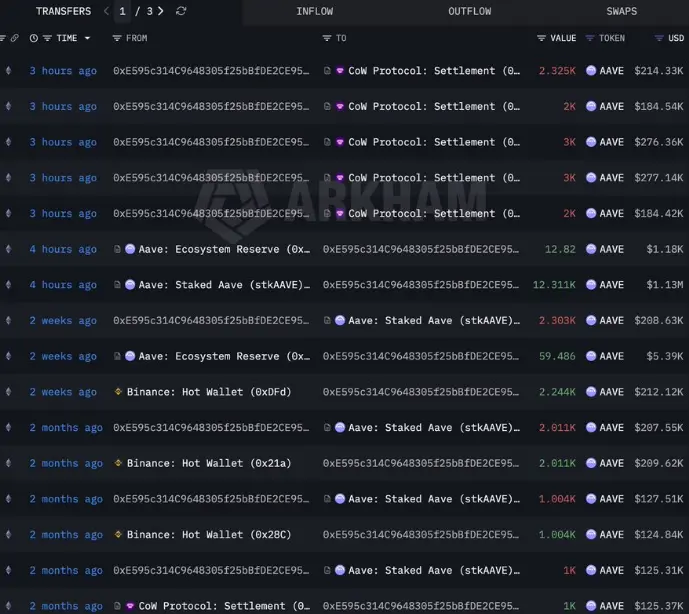
Task: Click the USD amount $276.36K
Action: click(x=658, y=142)
